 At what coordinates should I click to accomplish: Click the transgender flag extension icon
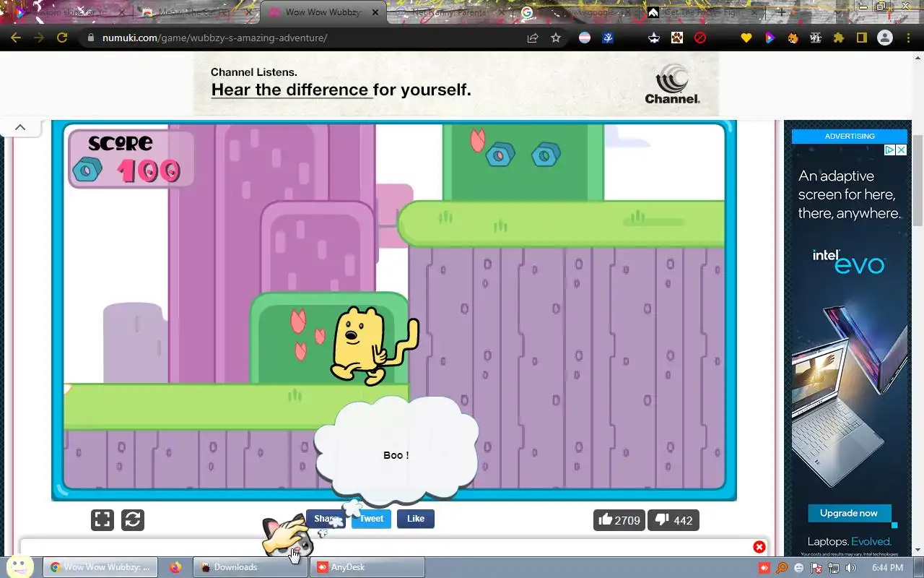[585, 38]
